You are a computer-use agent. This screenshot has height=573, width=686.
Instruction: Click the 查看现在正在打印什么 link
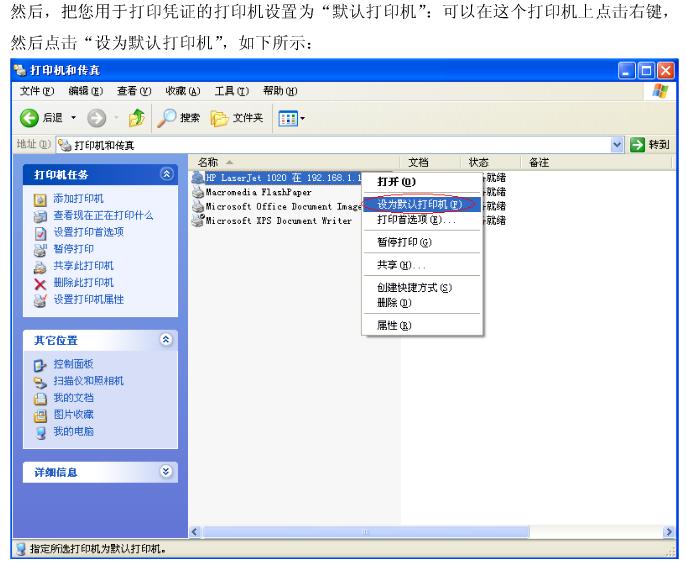click(103, 215)
